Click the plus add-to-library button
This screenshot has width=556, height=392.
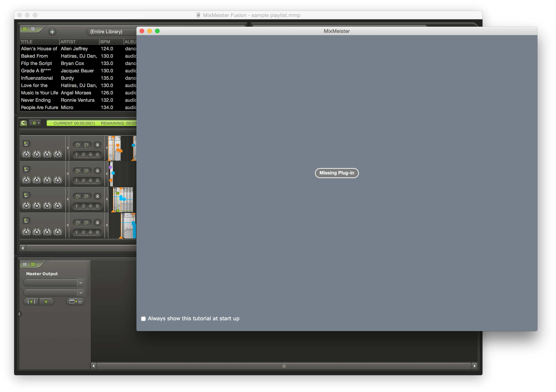[52, 32]
